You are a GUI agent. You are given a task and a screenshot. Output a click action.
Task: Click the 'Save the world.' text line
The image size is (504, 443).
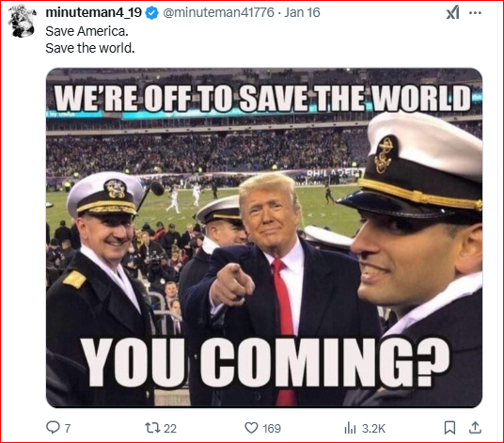pos(90,48)
